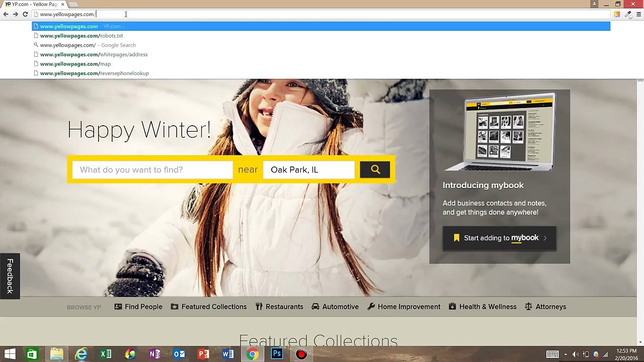Open PowerPoint from the taskbar
Viewport: 644px width, 362px height.
point(203,354)
